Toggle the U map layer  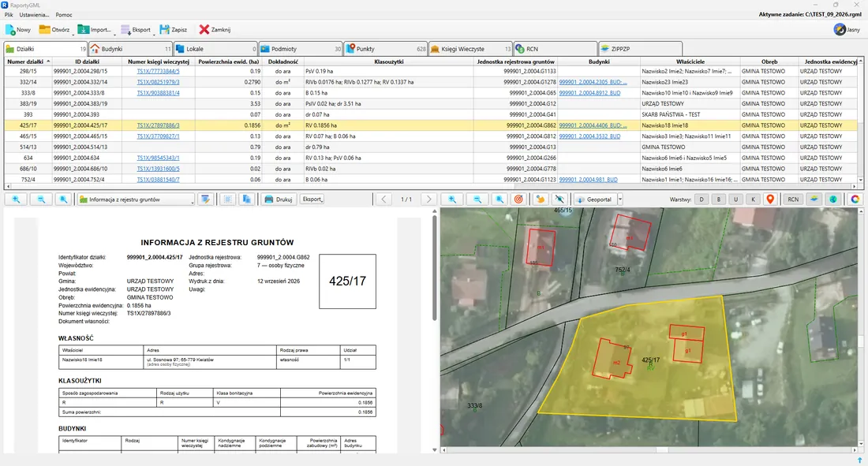click(x=735, y=199)
